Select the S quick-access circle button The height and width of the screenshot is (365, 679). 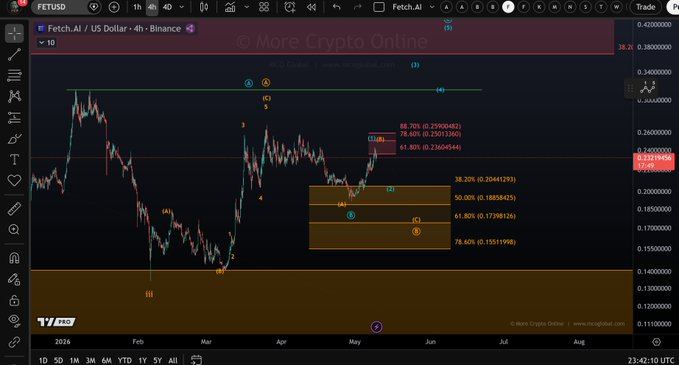click(586, 7)
